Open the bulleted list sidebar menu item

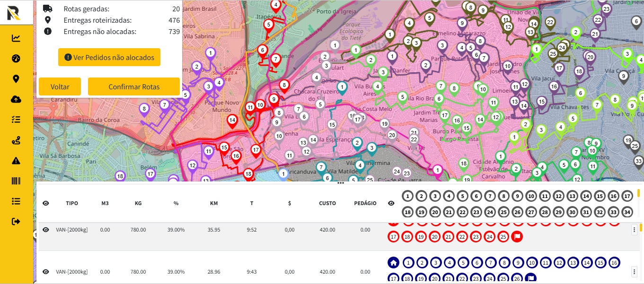pos(16,201)
